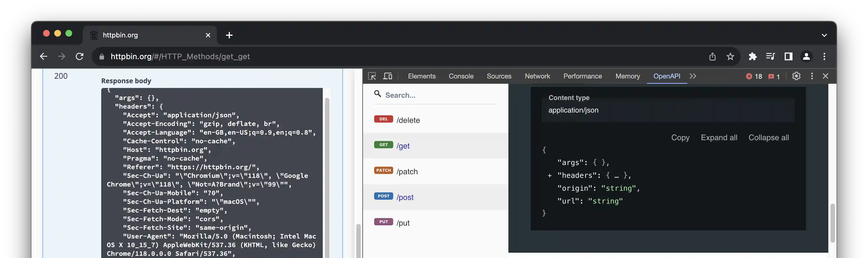Image resolution: width=868 pixels, height=258 pixels.
Task: Click the search magnifier icon
Action: pos(378,94)
